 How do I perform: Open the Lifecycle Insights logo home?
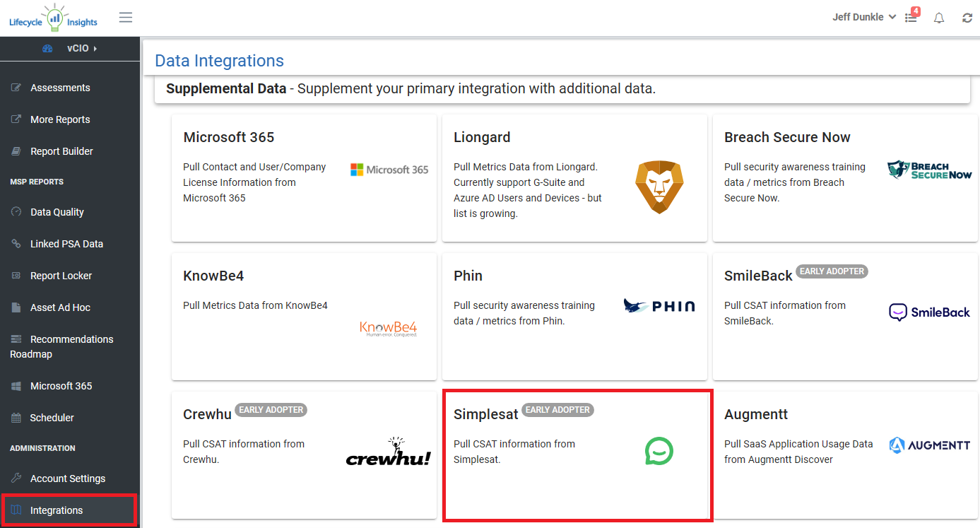pos(53,18)
